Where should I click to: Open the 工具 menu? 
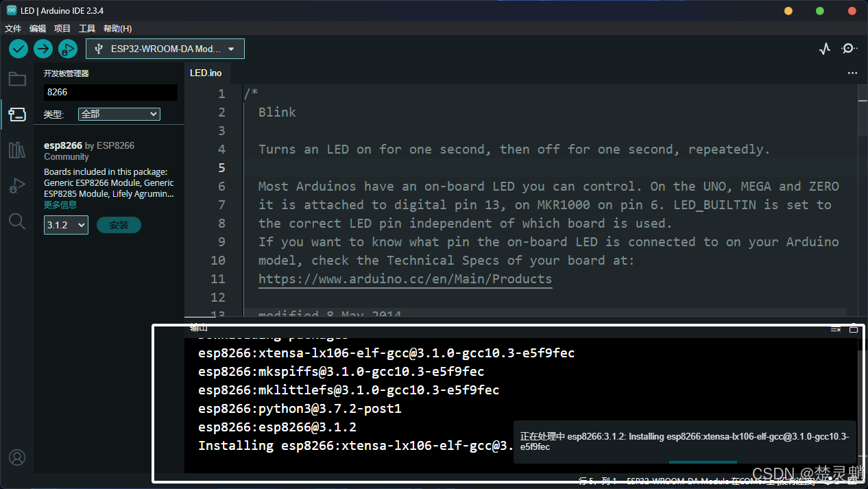click(x=87, y=29)
